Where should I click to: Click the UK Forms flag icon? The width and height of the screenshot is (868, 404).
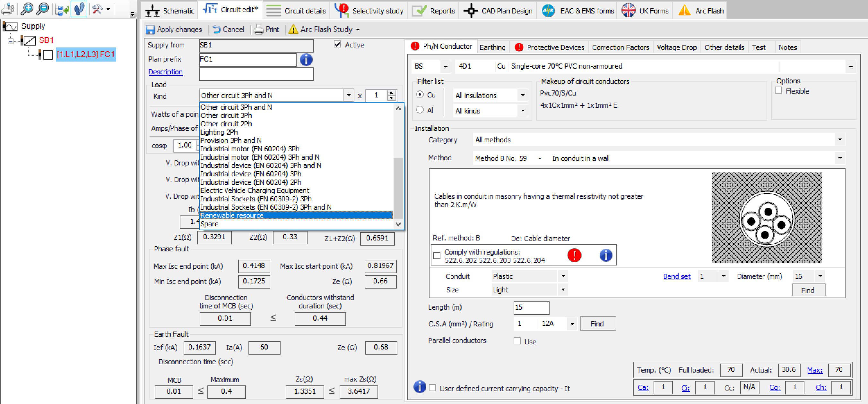(629, 10)
